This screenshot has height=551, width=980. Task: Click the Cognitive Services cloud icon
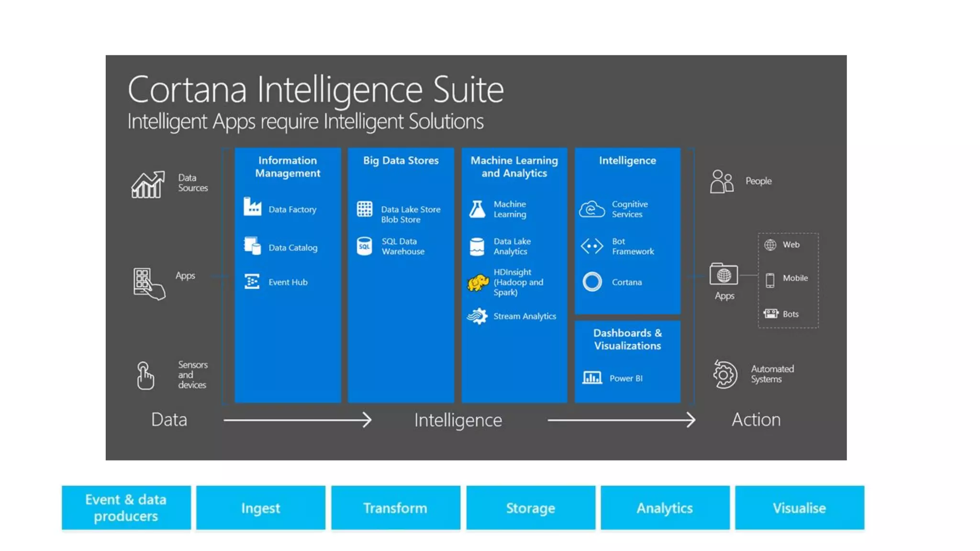pos(592,209)
